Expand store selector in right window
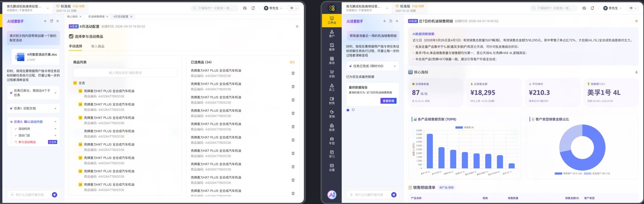 coord(387,8)
